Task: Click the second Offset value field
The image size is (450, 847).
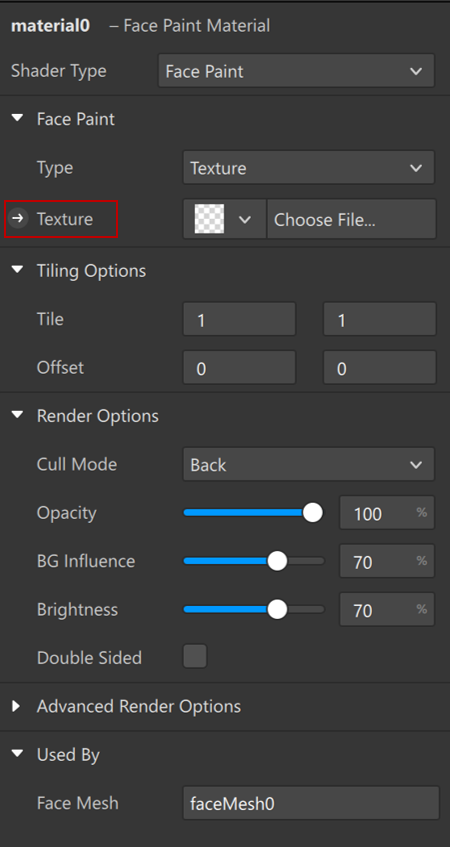Action: (379, 368)
